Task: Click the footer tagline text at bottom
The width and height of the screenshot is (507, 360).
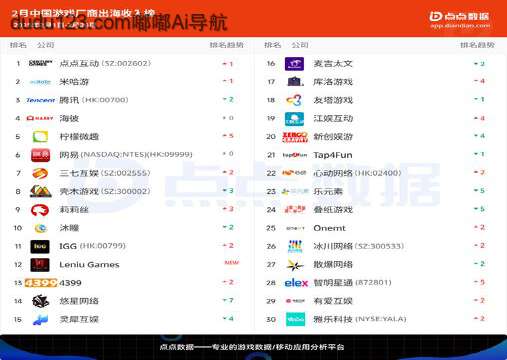Action: (x=252, y=347)
